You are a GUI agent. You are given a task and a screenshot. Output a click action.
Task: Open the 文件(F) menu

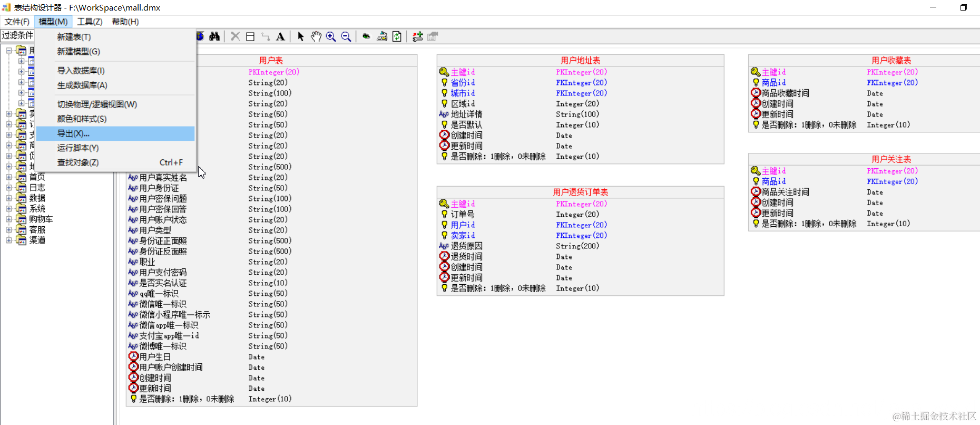click(x=17, y=22)
